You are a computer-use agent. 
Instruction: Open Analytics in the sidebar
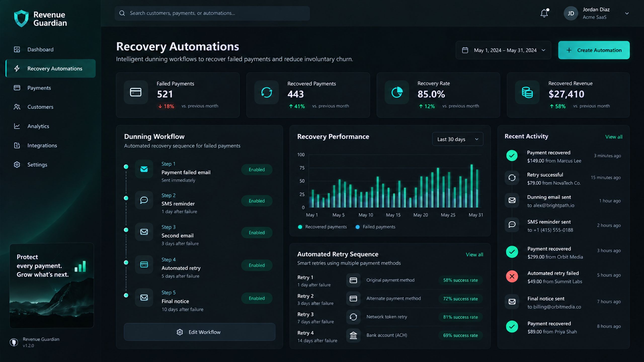[50, 126]
